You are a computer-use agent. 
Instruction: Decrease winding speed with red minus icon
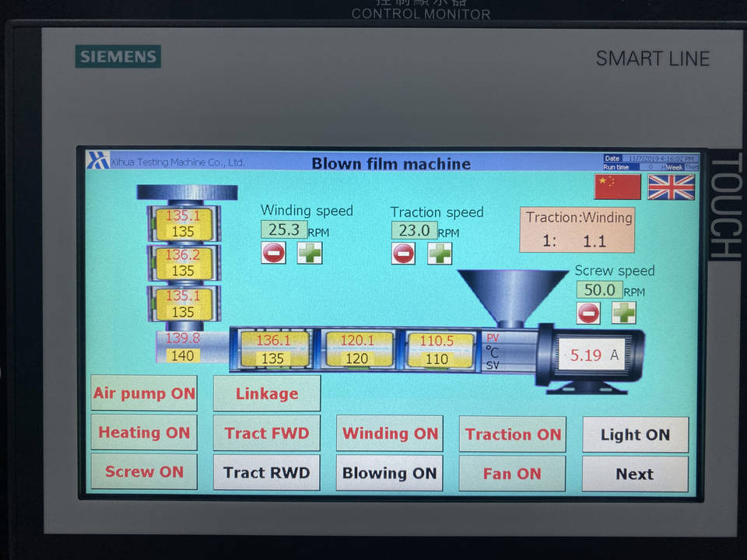(x=273, y=253)
